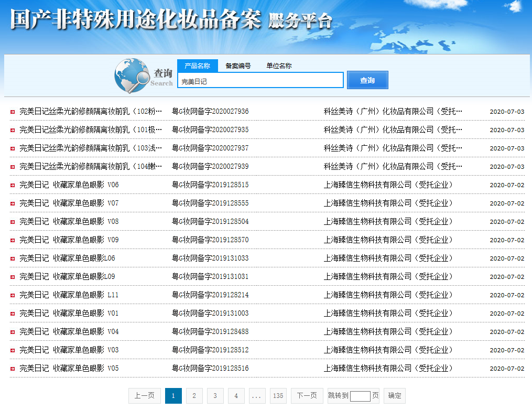Click record number 粤G妆网备字2020027935
This screenshot has height=410, width=532.
coord(210,130)
